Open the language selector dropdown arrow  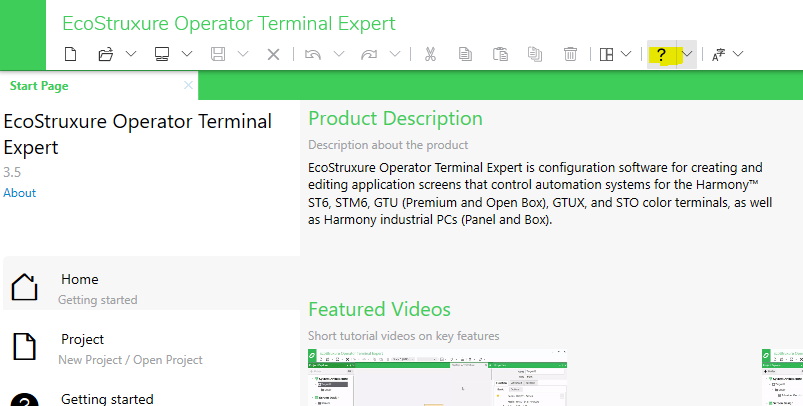coord(738,54)
